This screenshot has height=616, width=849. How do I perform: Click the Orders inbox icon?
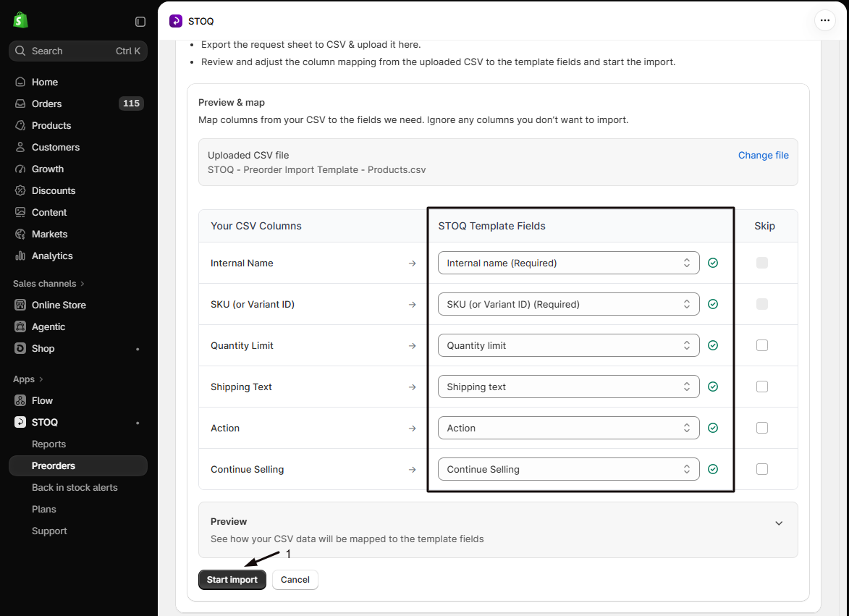(x=20, y=104)
